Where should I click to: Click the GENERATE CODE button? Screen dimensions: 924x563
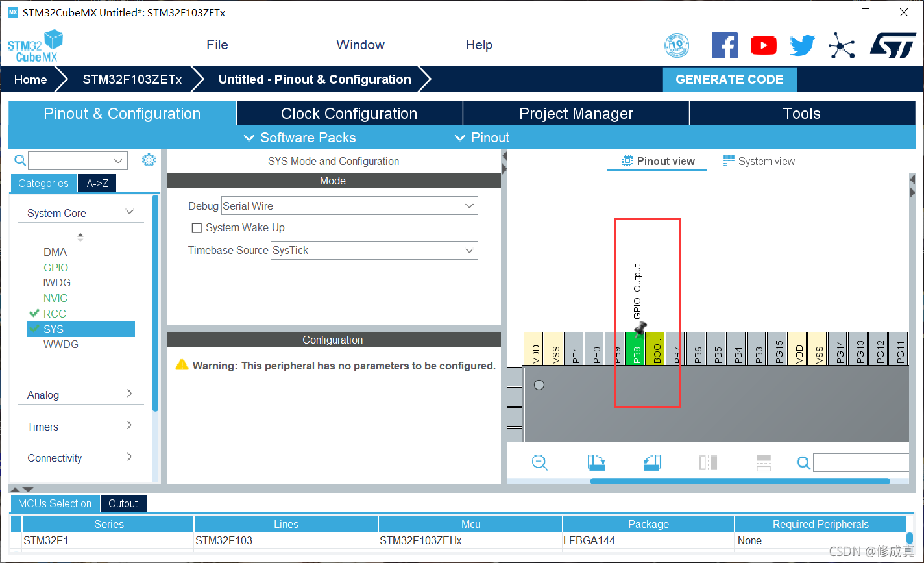(729, 79)
